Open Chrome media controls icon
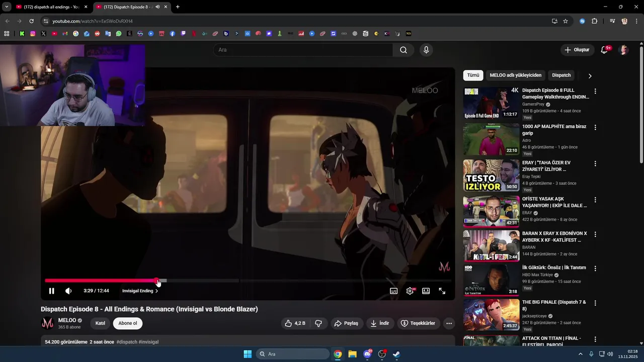Image resolution: width=644 pixels, height=362 pixels. pyautogui.click(x=612, y=21)
